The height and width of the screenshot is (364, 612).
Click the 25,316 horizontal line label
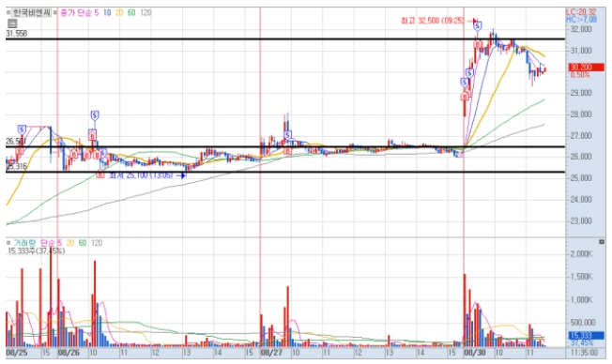[x=16, y=167]
